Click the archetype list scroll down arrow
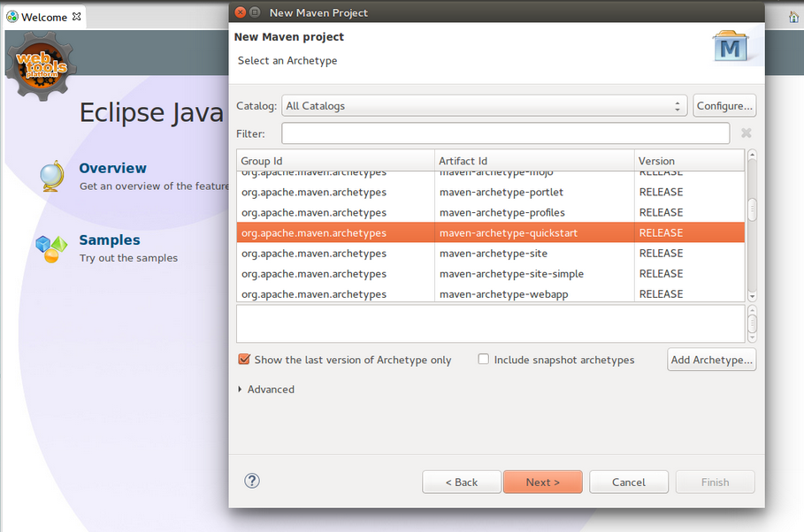This screenshot has width=804, height=532. [752, 297]
